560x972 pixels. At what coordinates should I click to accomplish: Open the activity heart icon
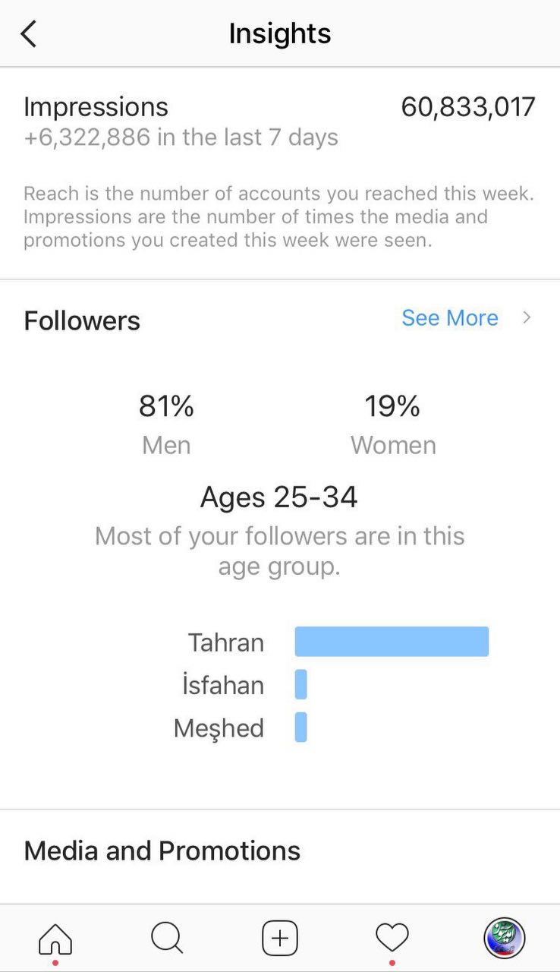click(392, 939)
